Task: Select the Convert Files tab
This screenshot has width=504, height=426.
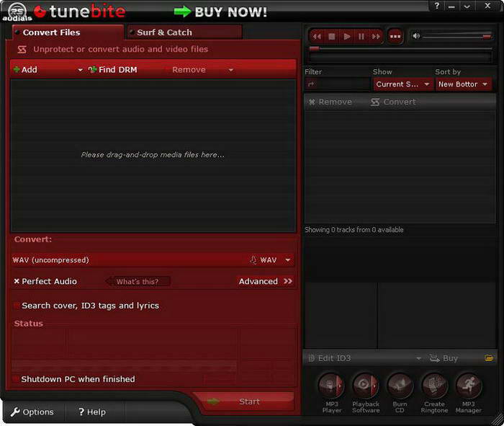Action: click(x=51, y=32)
